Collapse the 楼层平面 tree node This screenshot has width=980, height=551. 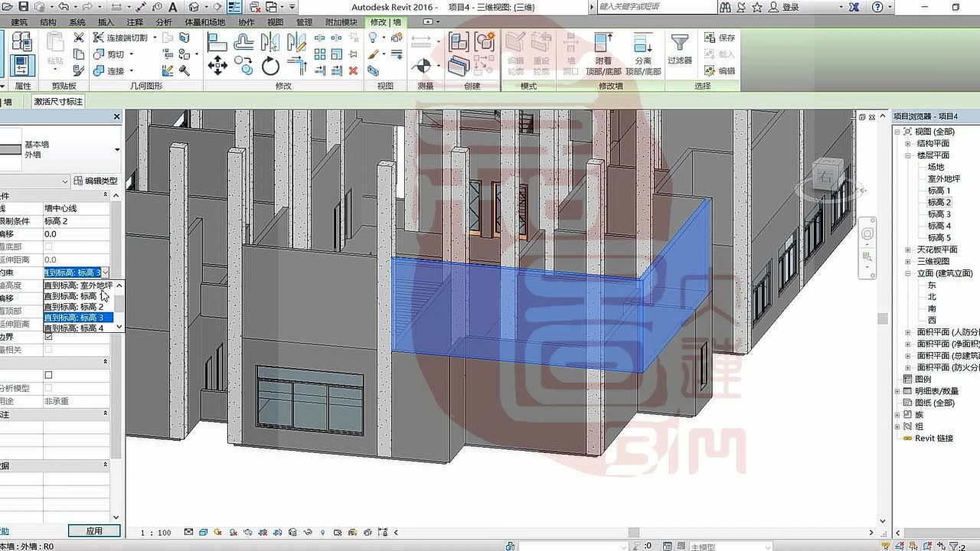pos(908,155)
